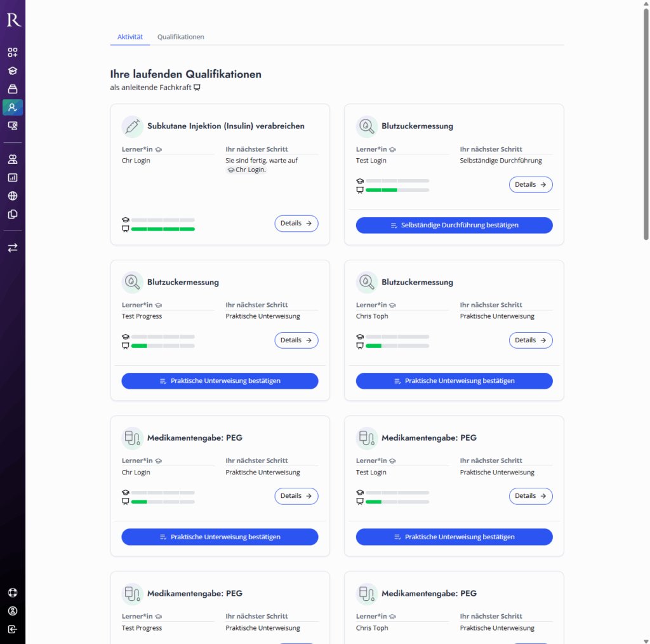Open the lifebuoy help icon
The height and width of the screenshot is (644, 650).
(x=13, y=593)
